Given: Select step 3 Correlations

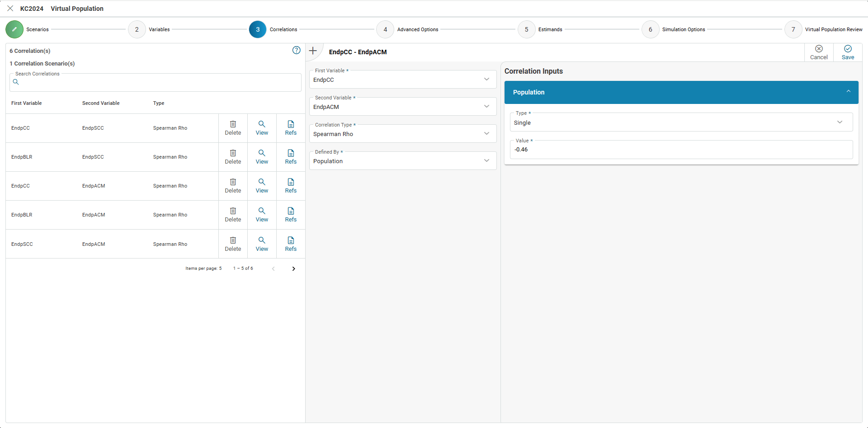Looking at the screenshot, I should [x=273, y=29].
